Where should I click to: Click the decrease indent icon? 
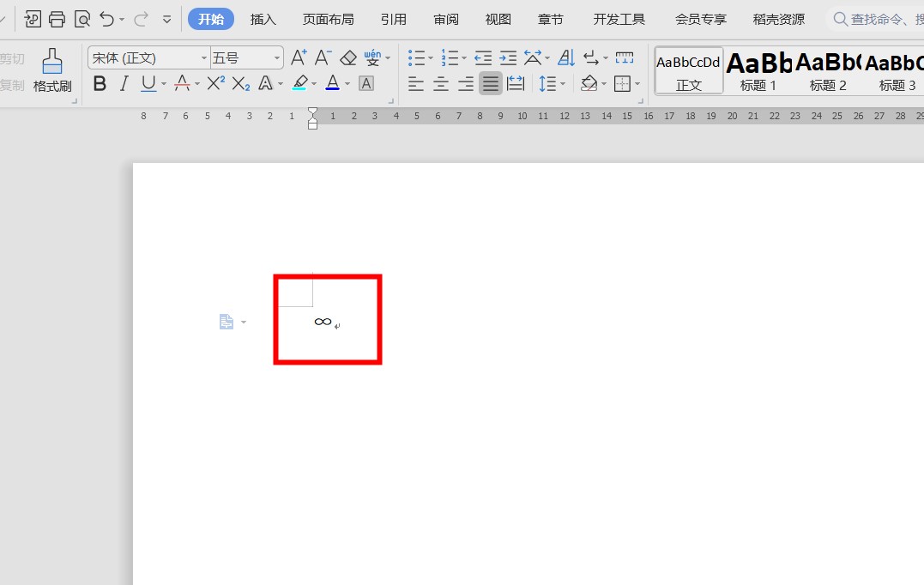pyautogui.click(x=483, y=57)
